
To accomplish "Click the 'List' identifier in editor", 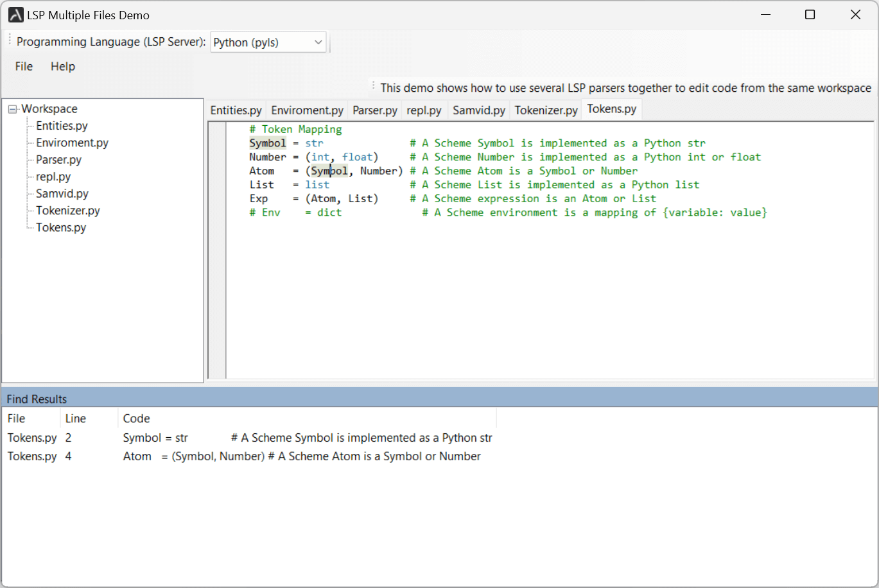I will click(262, 185).
